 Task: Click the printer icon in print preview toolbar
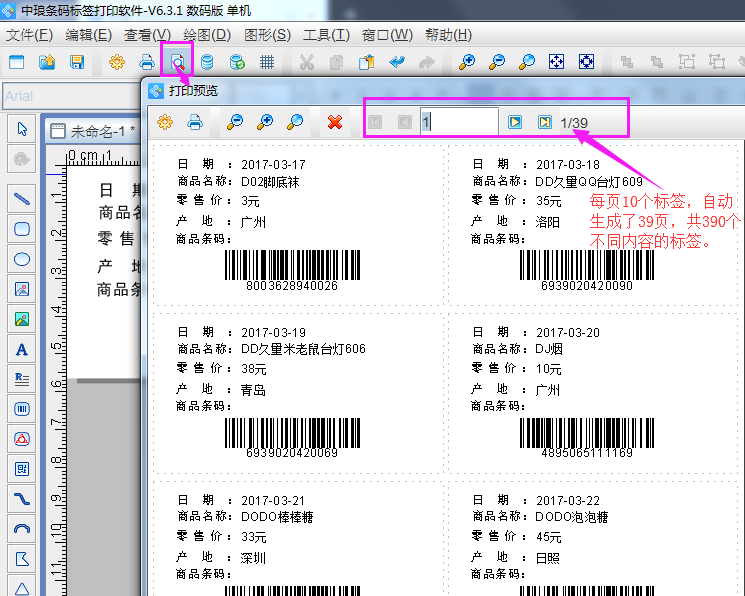(x=196, y=122)
